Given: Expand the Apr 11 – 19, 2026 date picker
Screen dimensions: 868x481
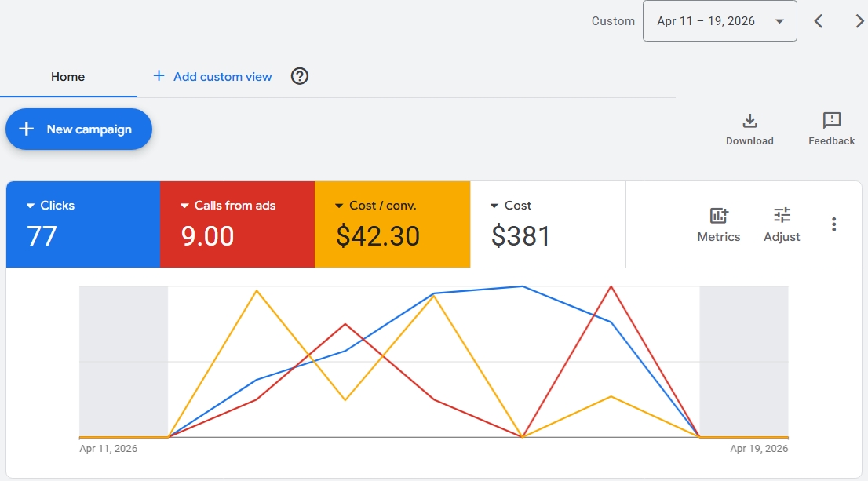Looking at the screenshot, I should click(720, 21).
